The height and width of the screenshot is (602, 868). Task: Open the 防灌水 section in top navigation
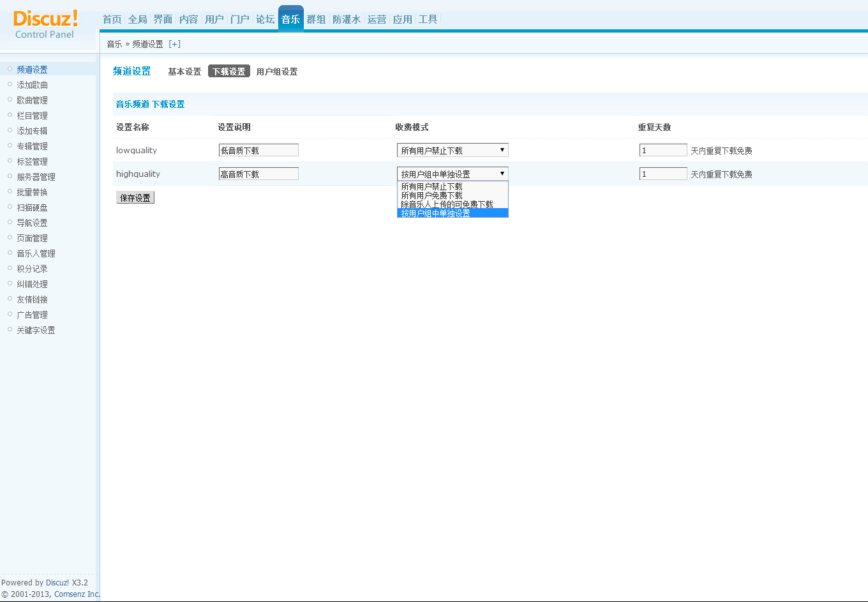[x=347, y=19]
